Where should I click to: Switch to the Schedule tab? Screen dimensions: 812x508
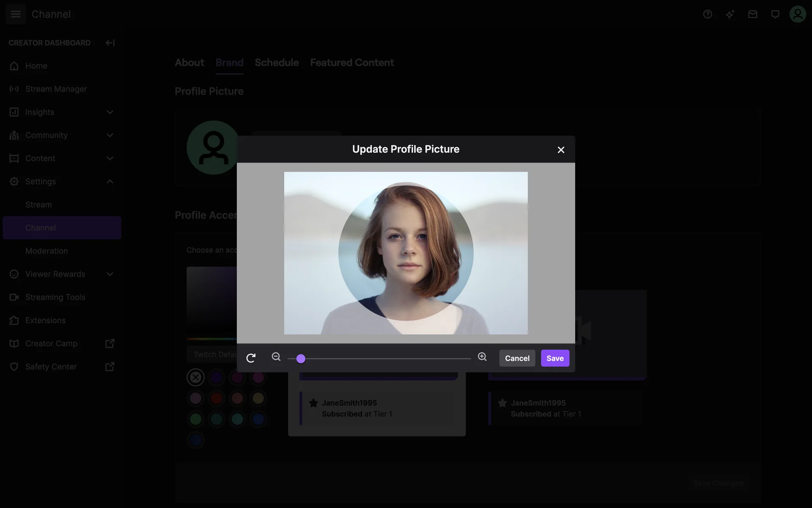tap(277, 63)
